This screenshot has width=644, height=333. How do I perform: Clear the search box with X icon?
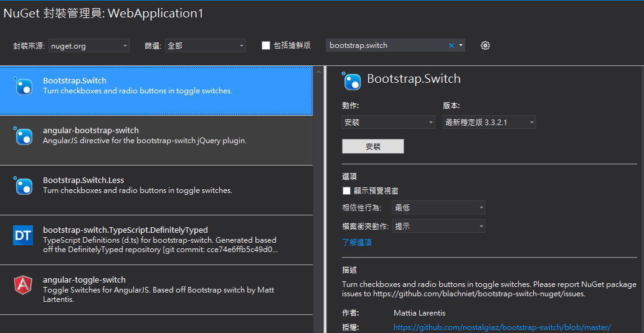click(x=452, y=45)
